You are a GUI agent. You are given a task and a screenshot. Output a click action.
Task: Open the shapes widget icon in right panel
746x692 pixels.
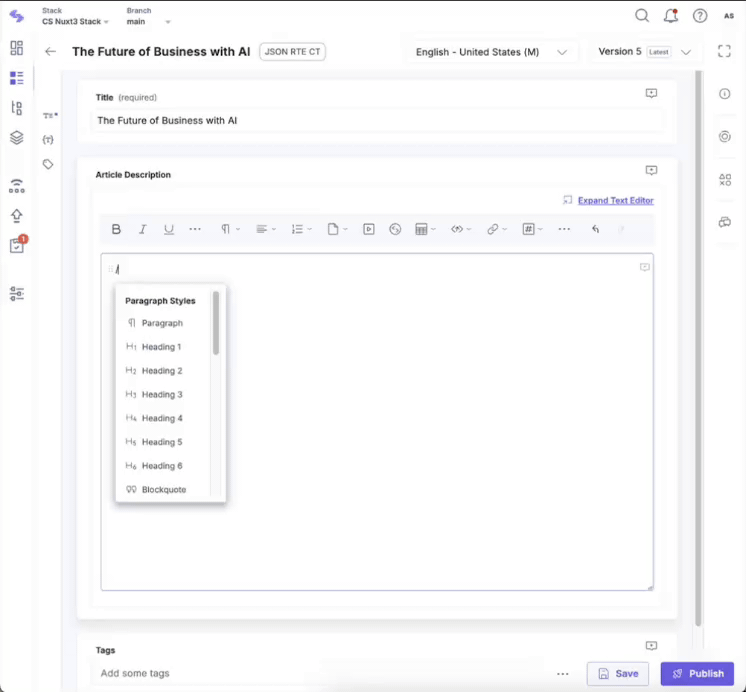[725, 180]
